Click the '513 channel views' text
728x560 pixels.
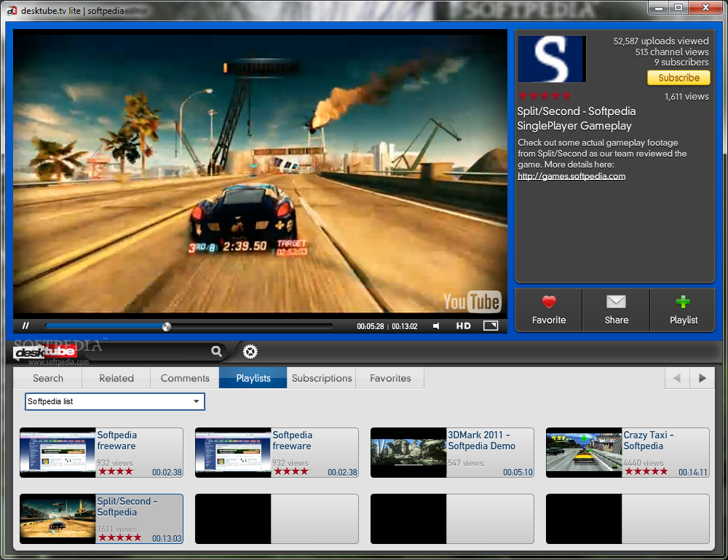tap(672, 52)
